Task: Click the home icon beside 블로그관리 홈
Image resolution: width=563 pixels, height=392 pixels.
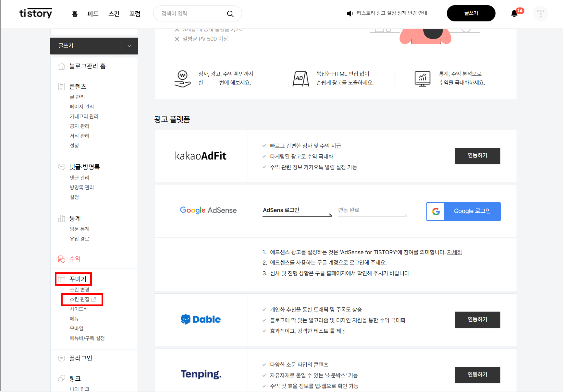Action: click(x=61, y=66)
